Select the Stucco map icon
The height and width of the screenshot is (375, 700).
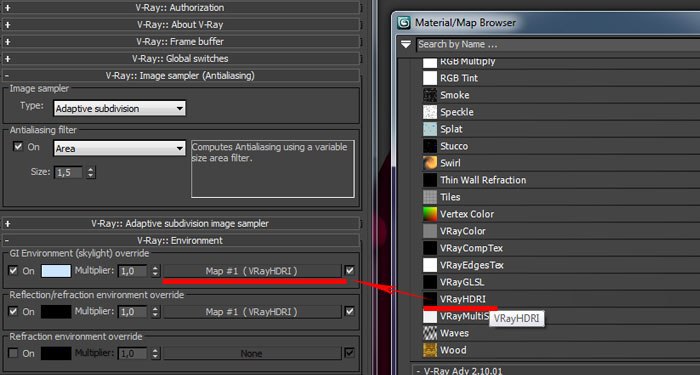429,146
